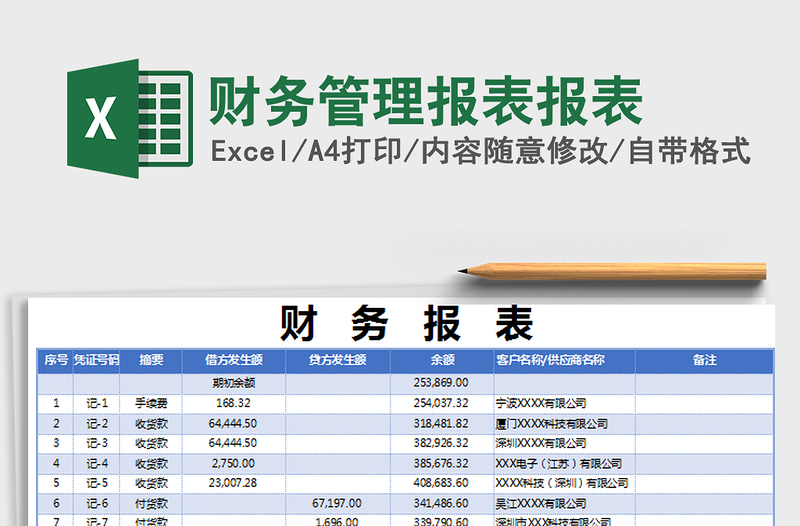Click customer cell XXXX科技（深圳）有限公司
Image resolution: width=800 pixels, height=526 pixels.
(562, 483)
